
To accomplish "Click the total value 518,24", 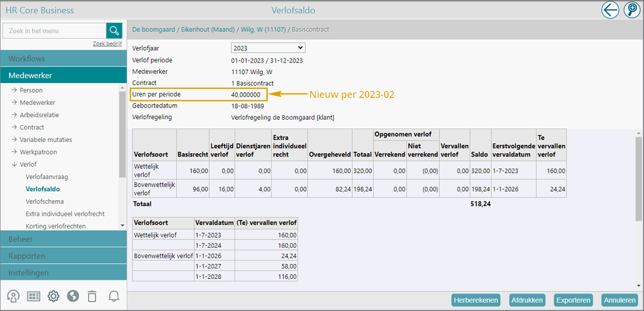I will [x=480, y=203].
